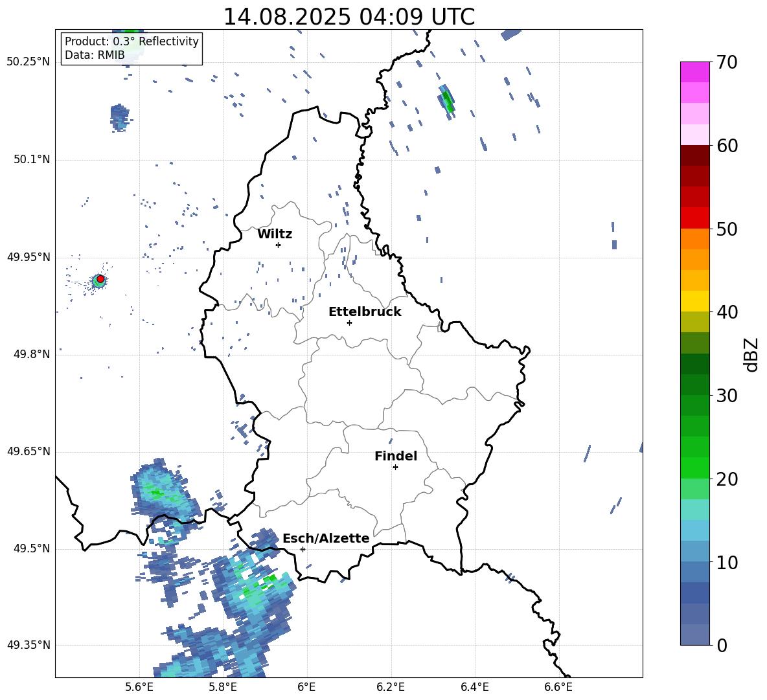767x700 pixels.
Task: Click the Esch/Alzette cross marker
Action: (x=303, y=549)
